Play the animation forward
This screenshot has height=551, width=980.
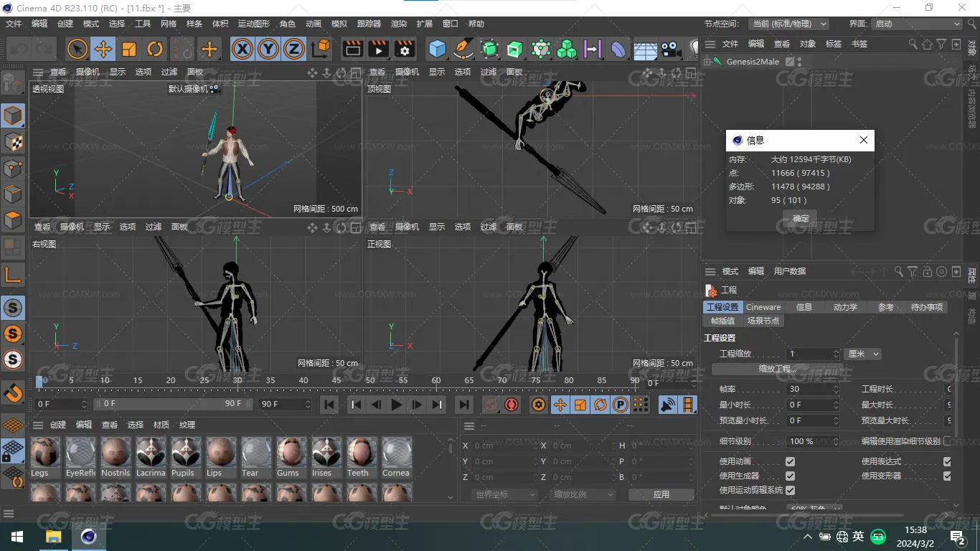pos(397,405)
